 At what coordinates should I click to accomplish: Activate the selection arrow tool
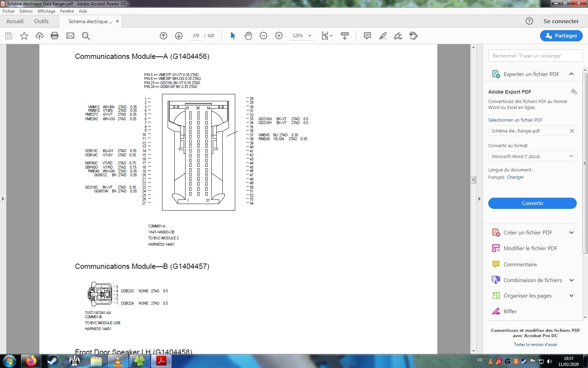coord(233,36)
